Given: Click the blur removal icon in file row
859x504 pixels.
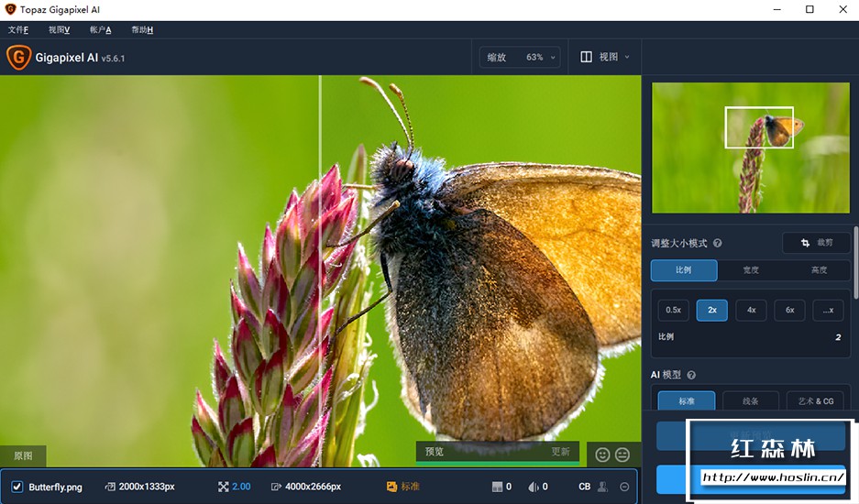Looking at the screenshot, I should point(533,487).
